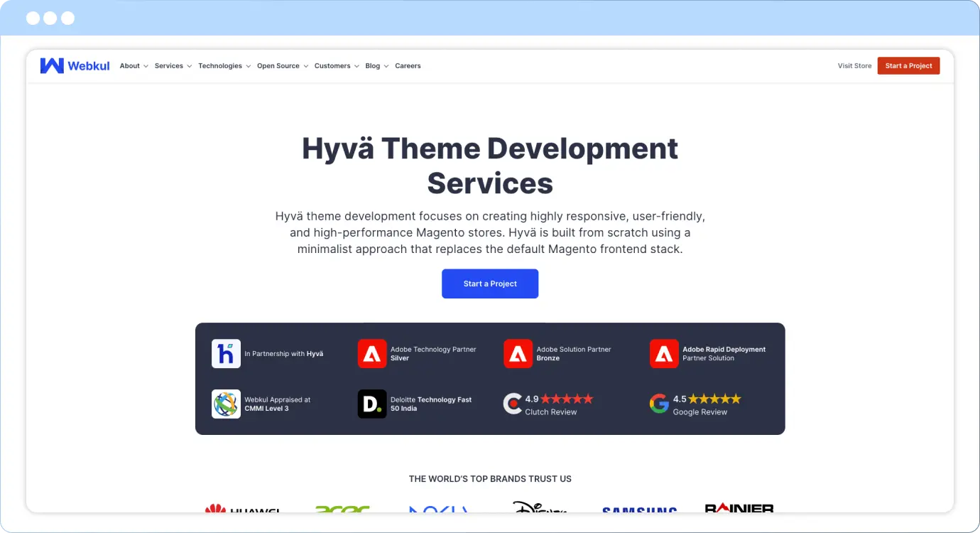Click the Hyvä partnership badge icon
The height and width of the screenshot is (533, 980).
(226, 353)
